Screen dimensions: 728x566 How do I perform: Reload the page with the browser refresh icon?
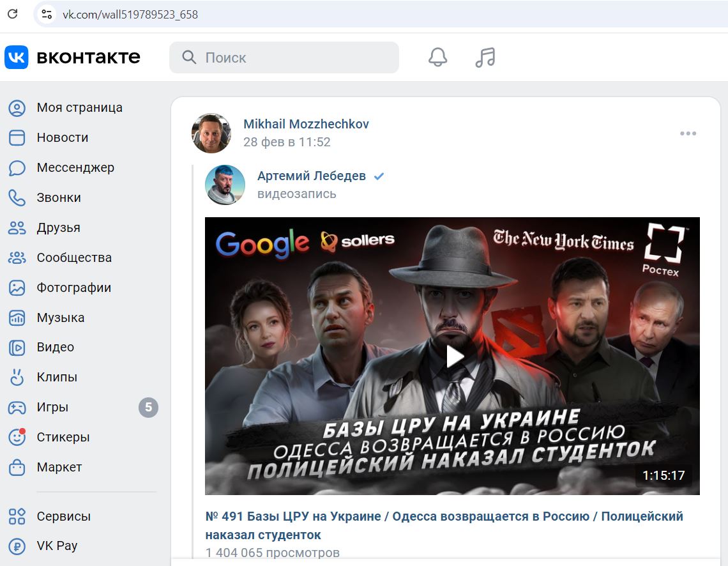pyautogui.click(x=13, y=14)
